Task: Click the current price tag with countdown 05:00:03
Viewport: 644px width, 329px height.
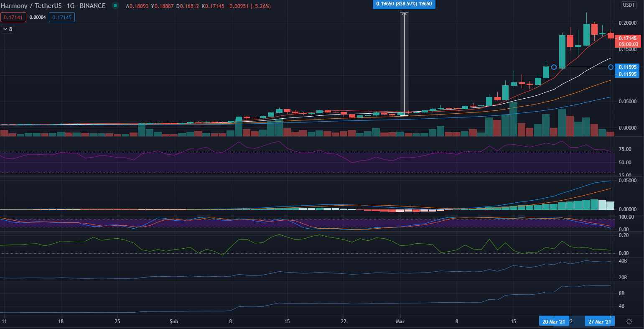Action: pyautogui.click(x=627, y=41)
